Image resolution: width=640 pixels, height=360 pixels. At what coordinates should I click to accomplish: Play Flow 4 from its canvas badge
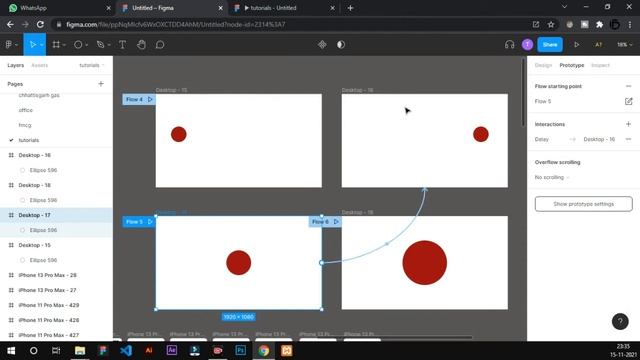(150, 99)
